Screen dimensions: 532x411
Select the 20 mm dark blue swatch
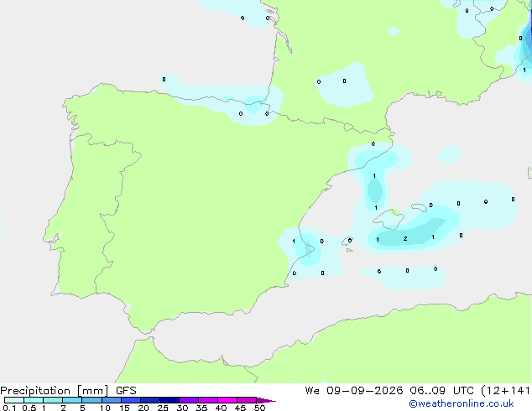click(149, 400)
